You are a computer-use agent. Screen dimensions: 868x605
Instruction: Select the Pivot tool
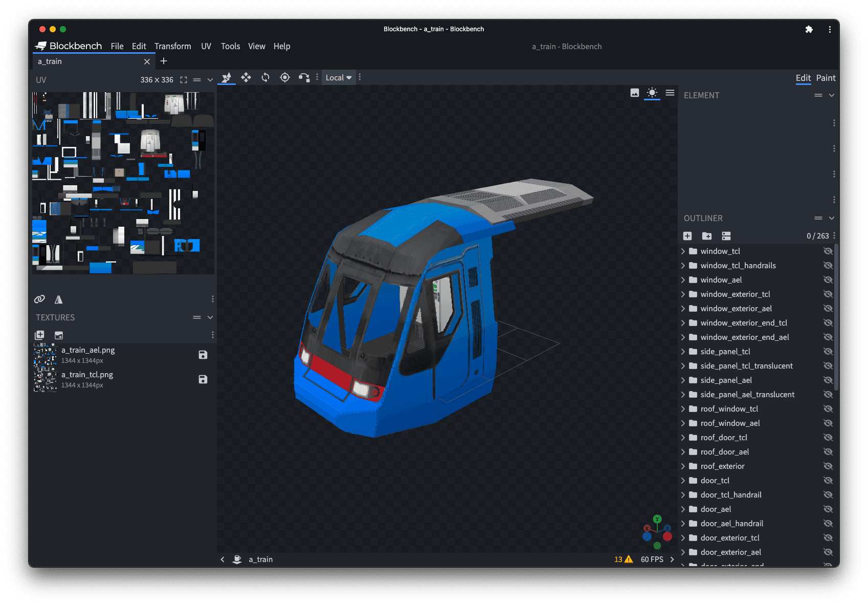tap(285, 77)
